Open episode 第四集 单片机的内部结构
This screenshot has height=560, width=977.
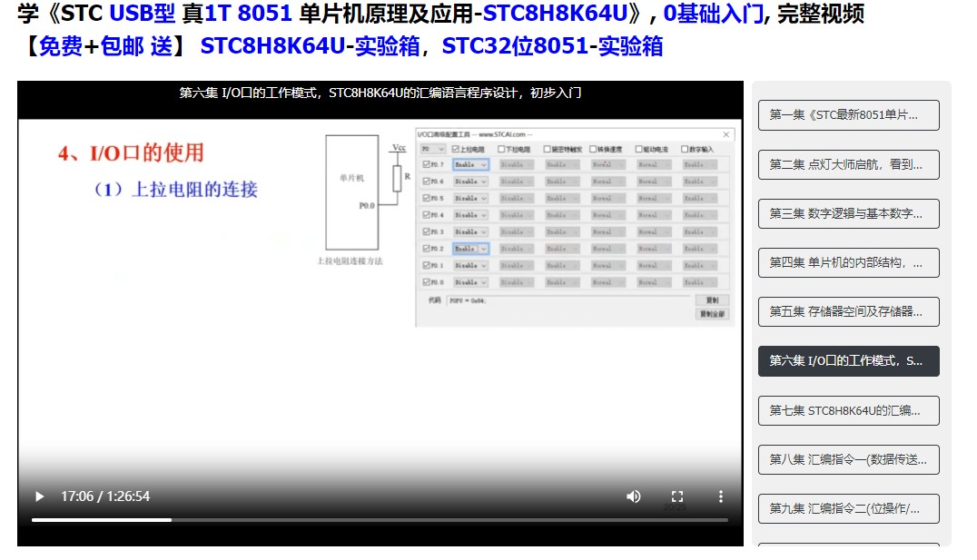849,263
